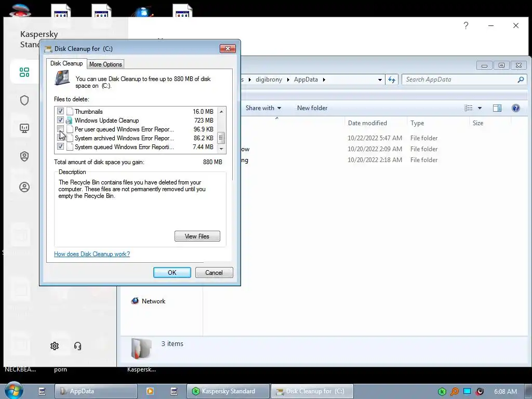Click the orange magnifier tray icon
The width and height of the screenshot is (532, 399).
tap(454, 392)
